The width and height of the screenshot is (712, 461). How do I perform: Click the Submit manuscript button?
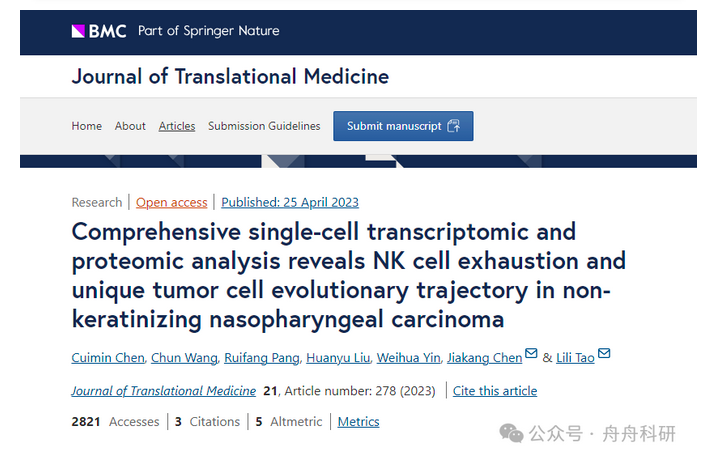(403, 126)
